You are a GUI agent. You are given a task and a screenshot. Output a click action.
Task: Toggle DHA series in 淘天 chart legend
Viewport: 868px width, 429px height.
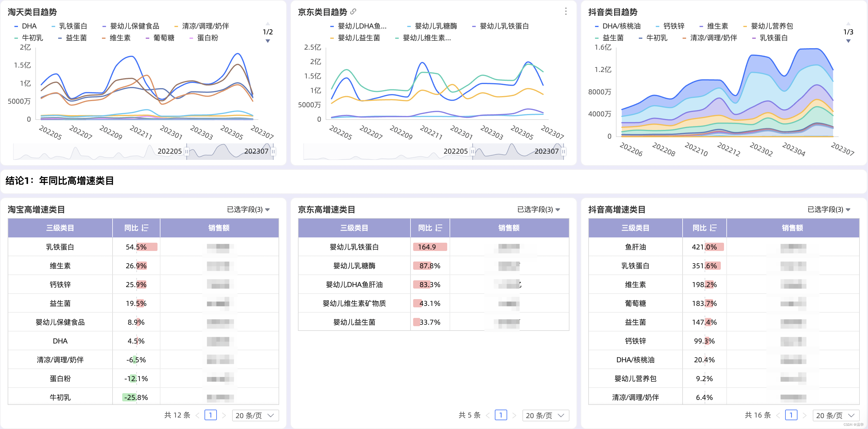[x=25, y=26]
